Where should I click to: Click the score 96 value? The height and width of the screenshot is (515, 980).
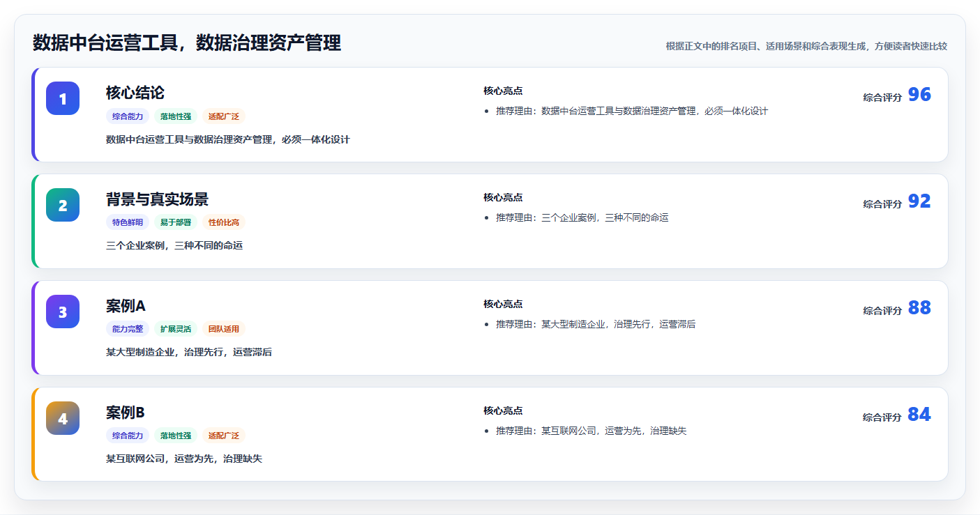919,95
